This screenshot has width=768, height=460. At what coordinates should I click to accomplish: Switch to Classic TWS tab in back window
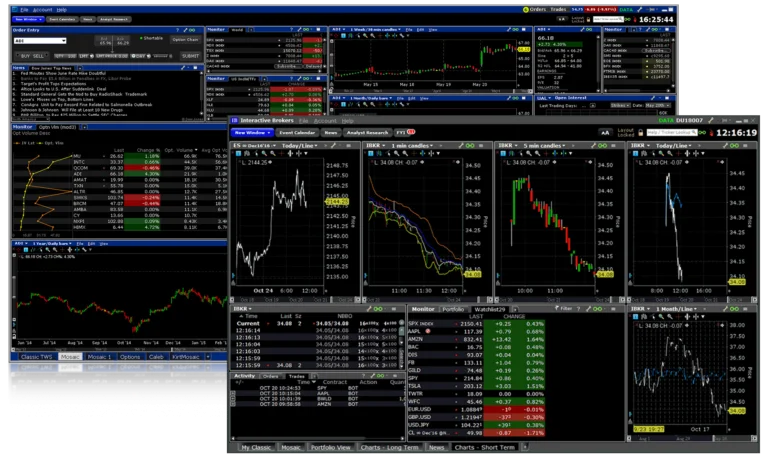(36, 357)
